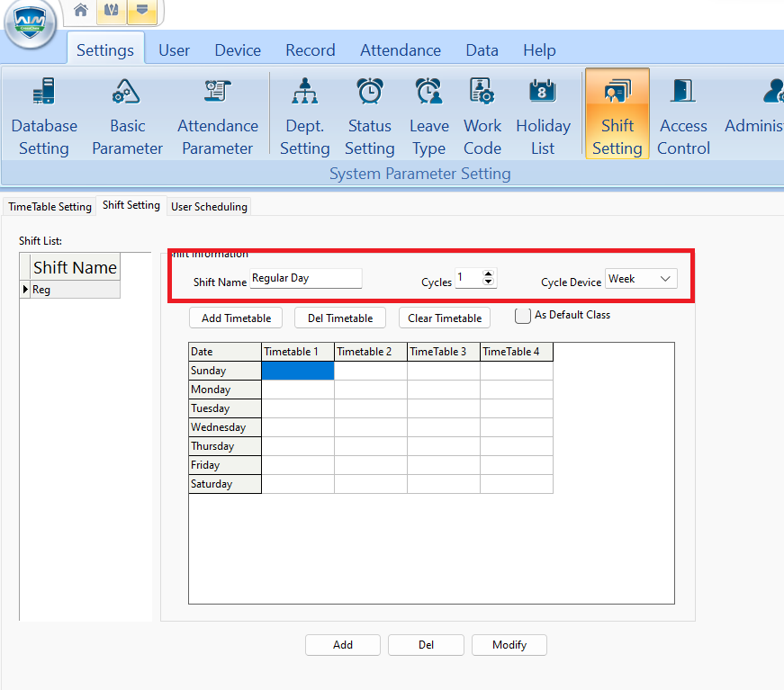The image size is (784, 690).
Task: Click the second yellow quick toolbar icon
Action: [112, 11]
